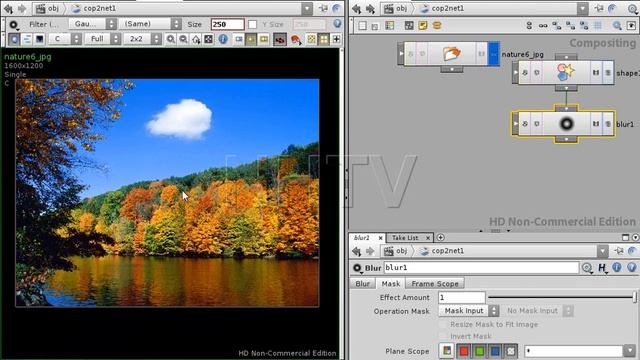Click the blur1 node ring icon

pos(566,124)
